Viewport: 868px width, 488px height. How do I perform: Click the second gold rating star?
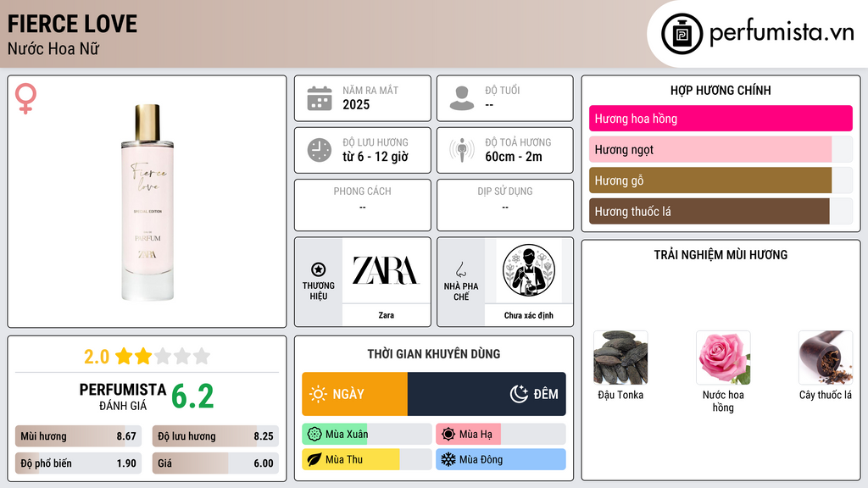143,356
